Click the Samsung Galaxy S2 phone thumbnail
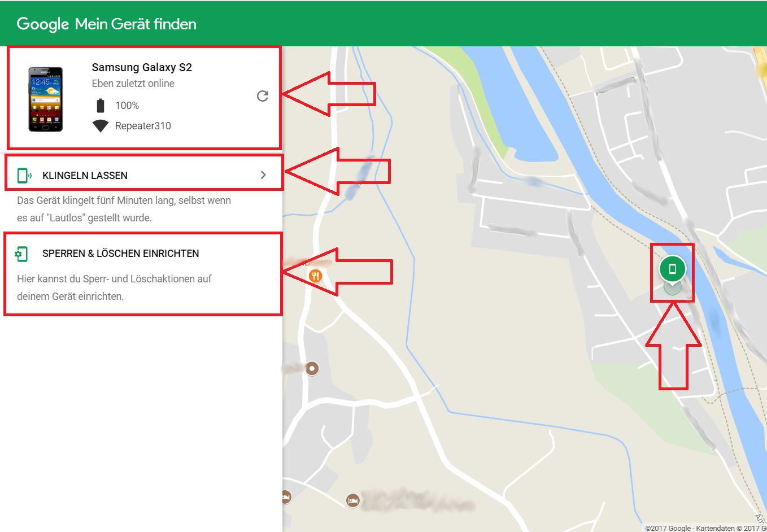Screen dimensions: 767x532 tap(46, 99)
